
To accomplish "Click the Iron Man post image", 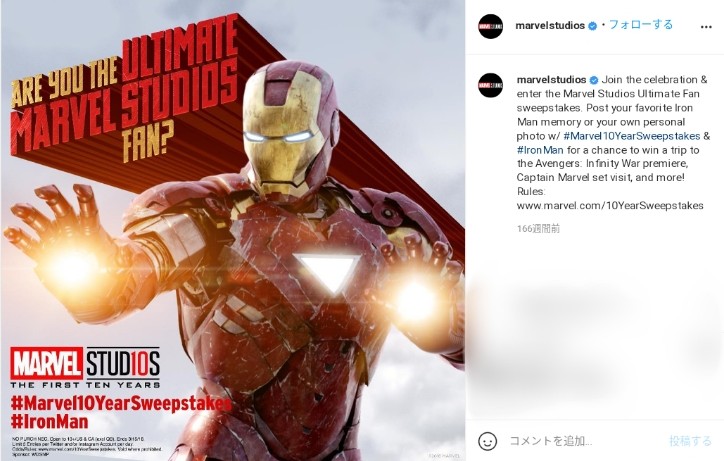I will [x=233, y=230].
